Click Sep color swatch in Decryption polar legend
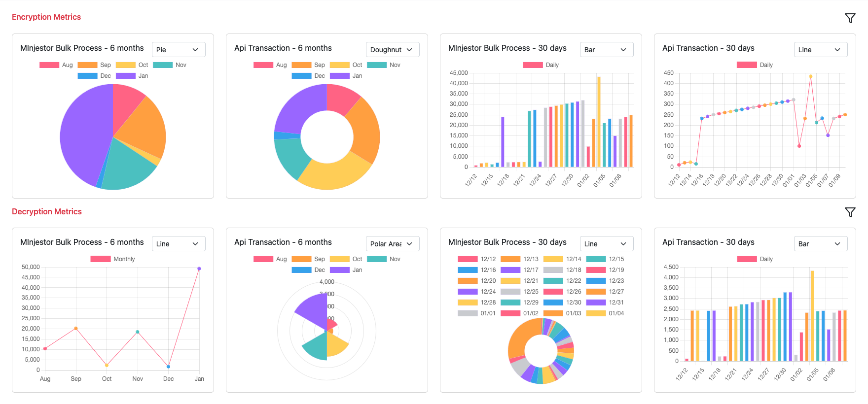 301,259
